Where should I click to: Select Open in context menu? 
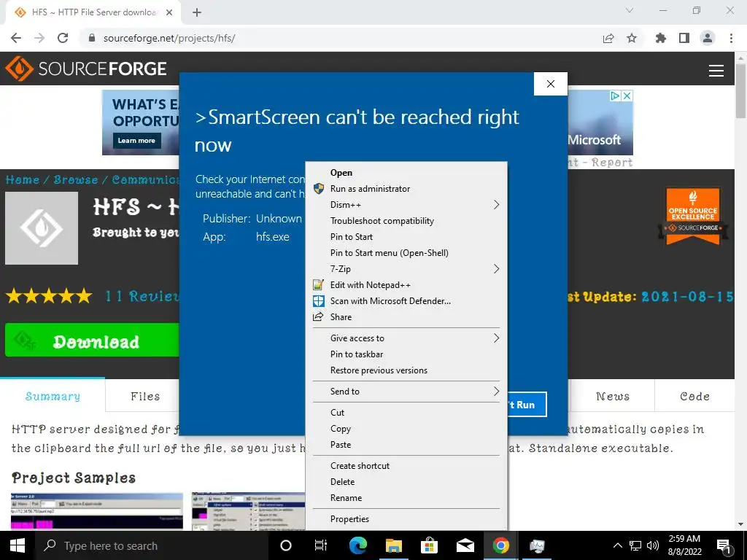[x=406, y=173]
